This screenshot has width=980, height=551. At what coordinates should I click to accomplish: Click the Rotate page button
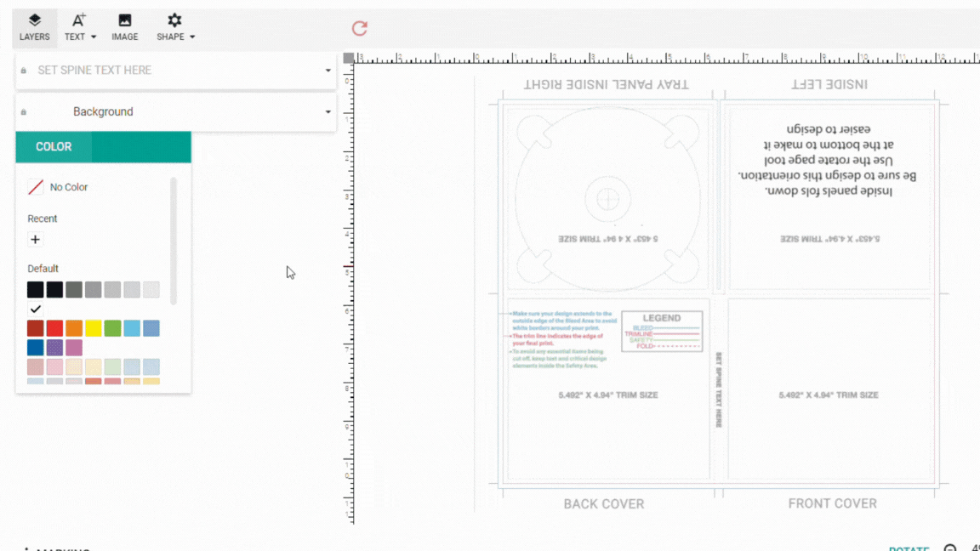pos(908,548)
